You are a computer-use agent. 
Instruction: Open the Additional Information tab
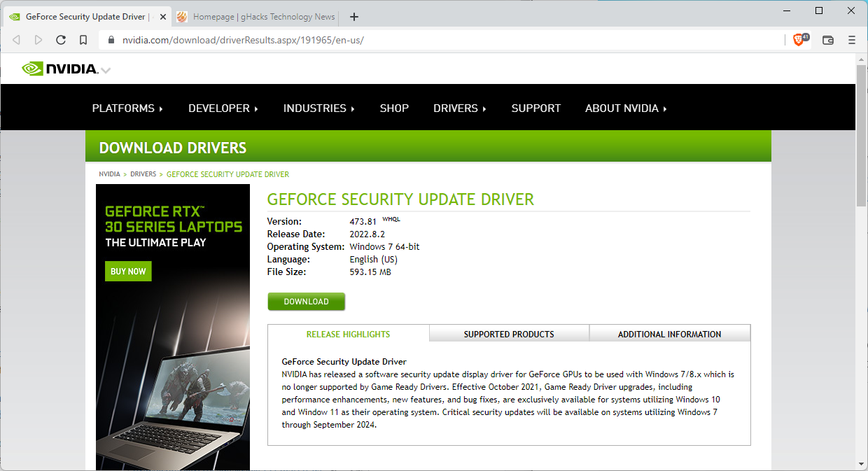coord(669,334)
